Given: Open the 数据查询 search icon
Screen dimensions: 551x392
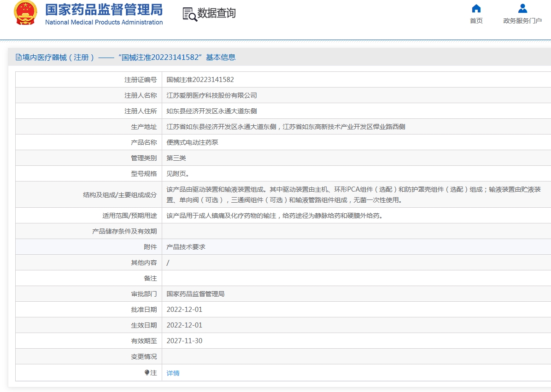Looking at the screenshot, I should pos(190,14).
